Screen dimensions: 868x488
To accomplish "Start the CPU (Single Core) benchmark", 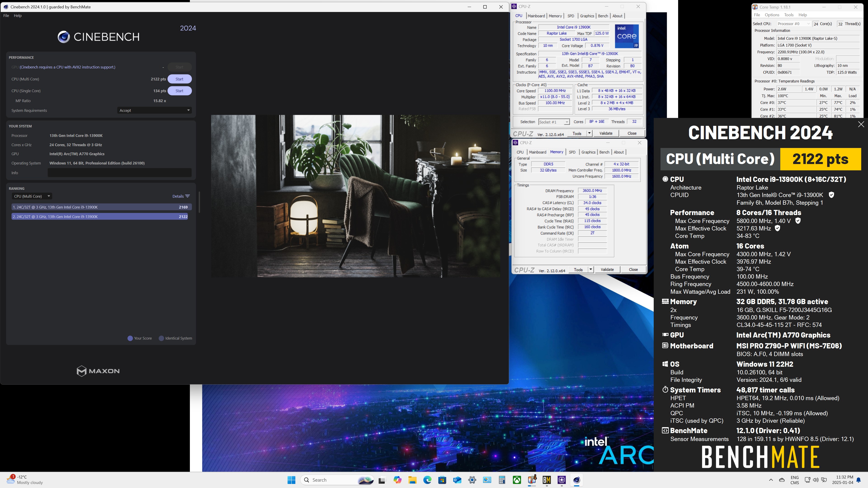I will [x=179, y=91].
